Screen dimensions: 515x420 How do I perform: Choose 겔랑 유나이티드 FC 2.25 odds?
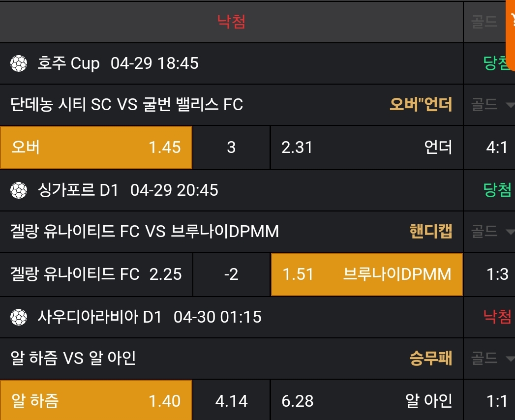tap(96, 274)
